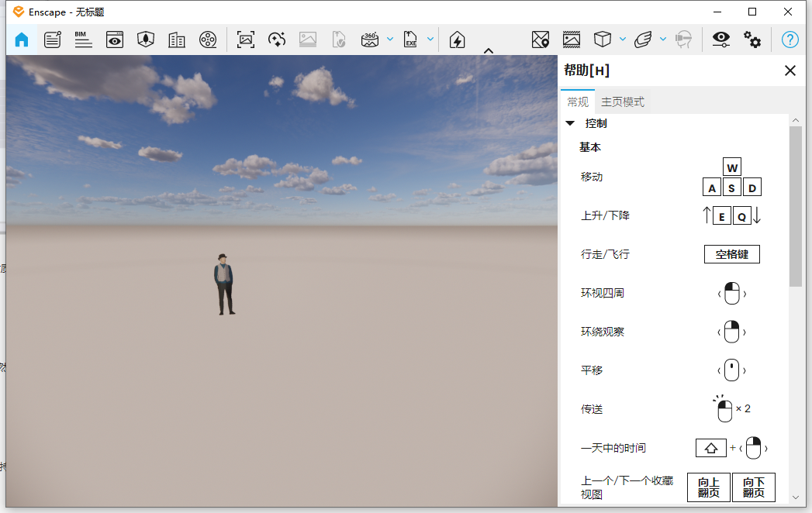Click the buildings icon in toolbar
Screen dimensions: 812x513
177,40
